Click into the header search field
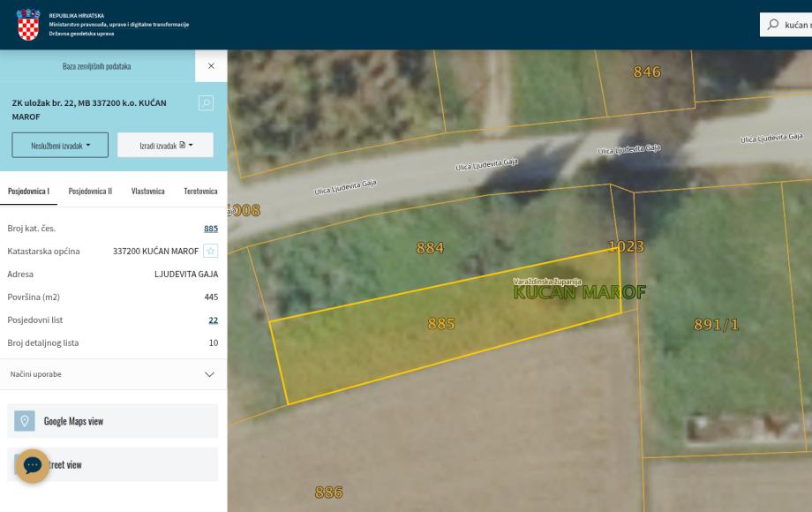Screen dimensions: 812x512 (786, 25)
